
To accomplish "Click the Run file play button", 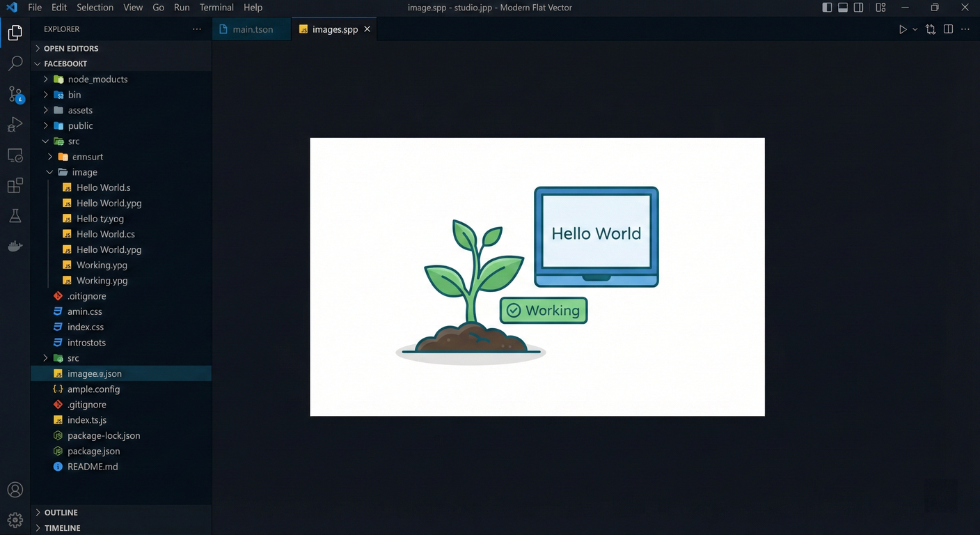I will [x=903, y=29].
